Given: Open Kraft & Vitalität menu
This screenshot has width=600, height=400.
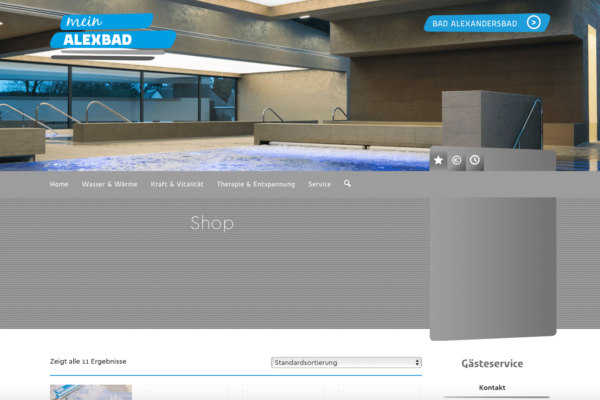Looking at the screenshot, I should tap(177, 185).
